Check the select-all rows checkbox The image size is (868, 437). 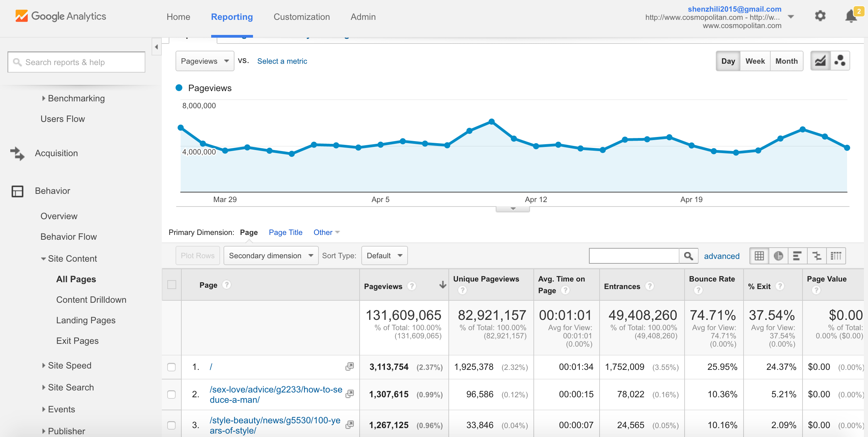pyautogui.click(x=172, y=285)
